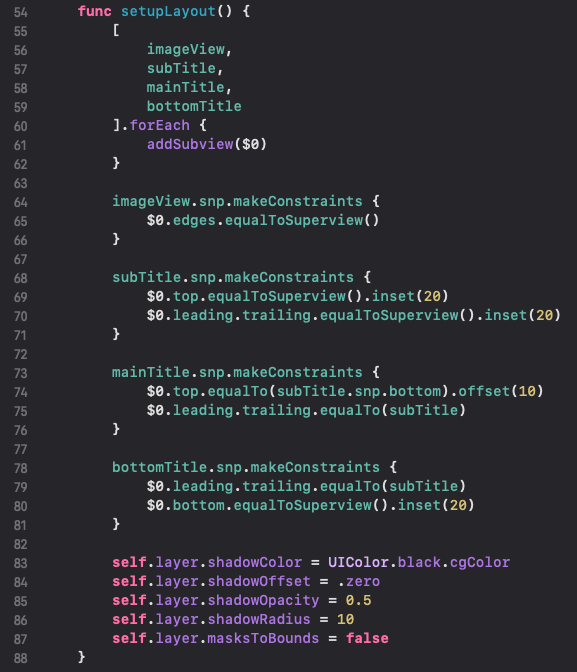Click cgColor on line 83
Screen dimensions: 577x672
(x=480, y=563)
